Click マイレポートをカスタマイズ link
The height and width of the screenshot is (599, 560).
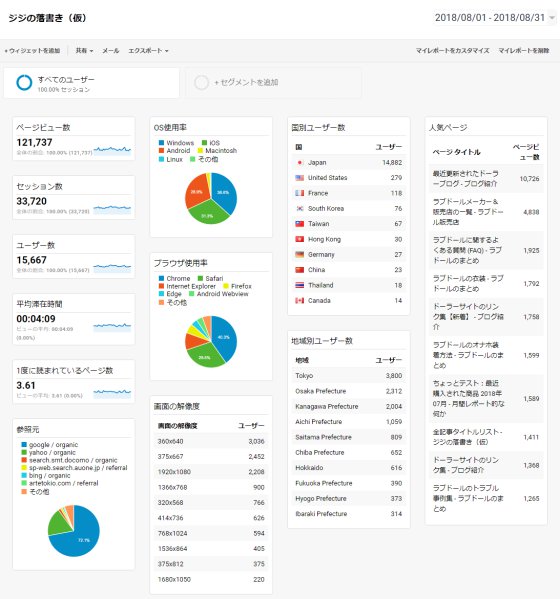click(x=453, y=50)
